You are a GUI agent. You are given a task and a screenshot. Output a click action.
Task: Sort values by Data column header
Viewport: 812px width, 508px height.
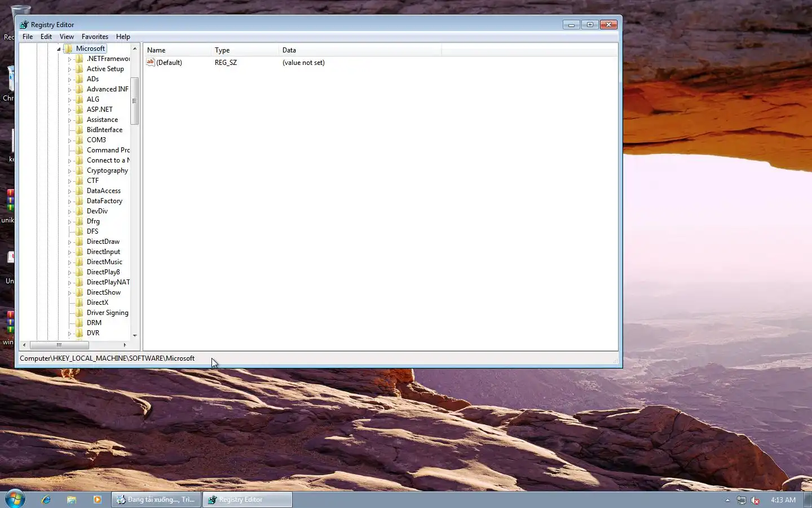[x=360, y=50]
